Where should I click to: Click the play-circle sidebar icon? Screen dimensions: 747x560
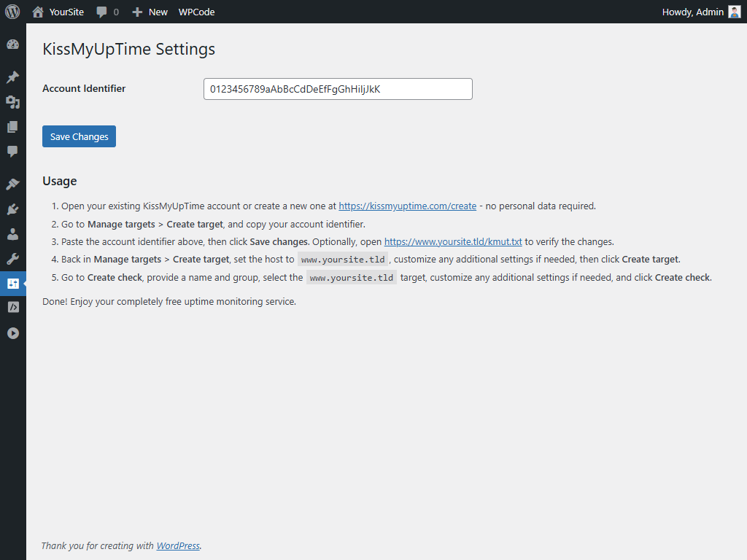point(13,332)
